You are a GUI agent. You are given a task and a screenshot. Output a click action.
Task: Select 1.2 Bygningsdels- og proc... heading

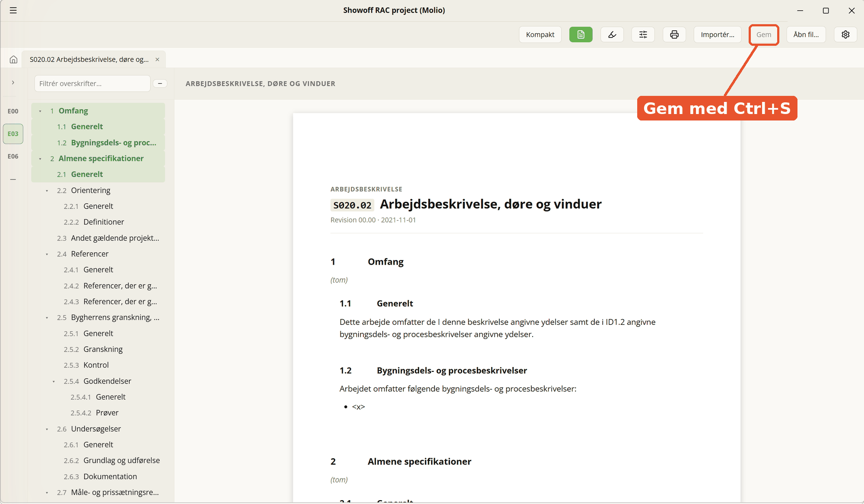point(98,143)
